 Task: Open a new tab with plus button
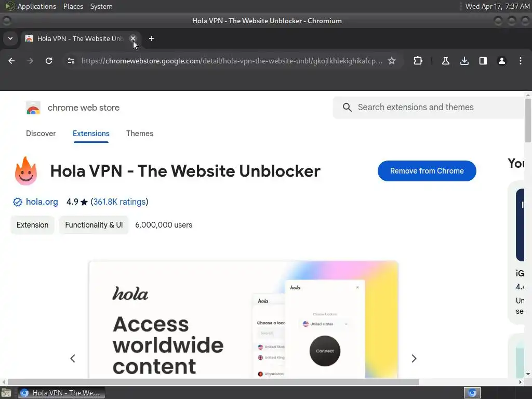(152, 38)
